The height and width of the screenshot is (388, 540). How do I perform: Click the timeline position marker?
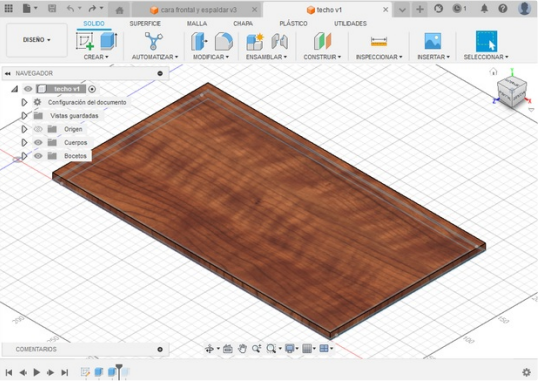tap(119, 371)
